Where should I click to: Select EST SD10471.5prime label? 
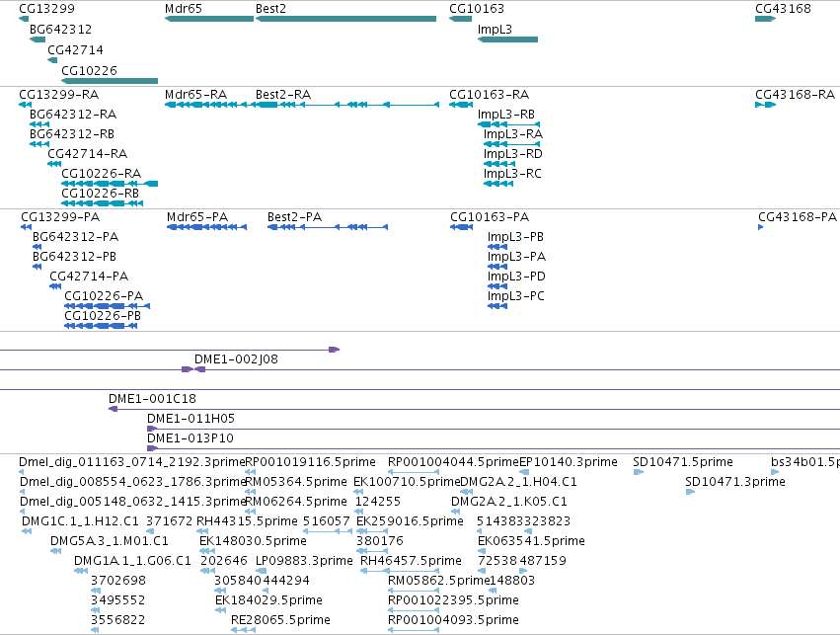pyautogui.click(x=682, y=462)
